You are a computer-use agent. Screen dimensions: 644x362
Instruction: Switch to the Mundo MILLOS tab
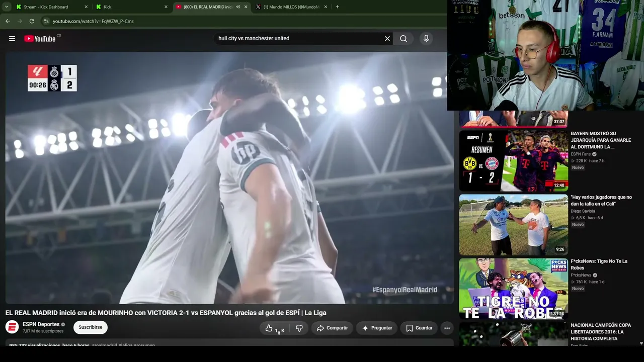tap(291, 7)
